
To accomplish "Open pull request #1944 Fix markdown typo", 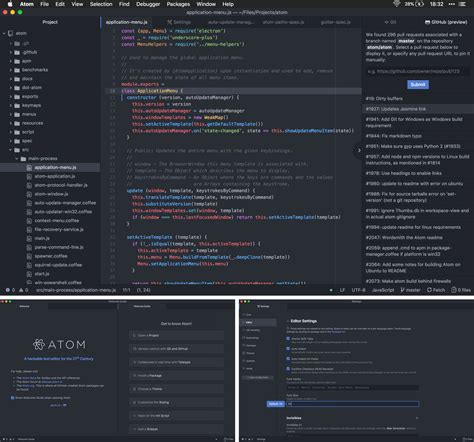I will tap(394, 136).
